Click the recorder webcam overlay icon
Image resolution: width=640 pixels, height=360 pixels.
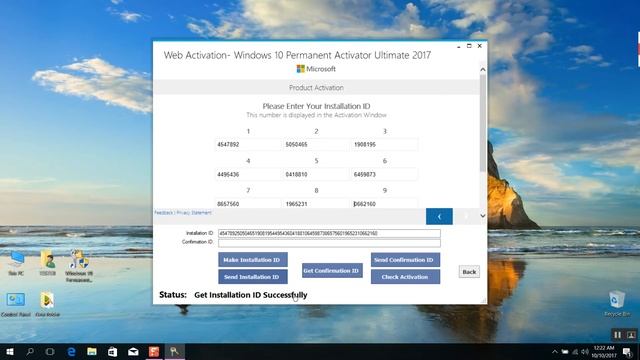(631, 335)
